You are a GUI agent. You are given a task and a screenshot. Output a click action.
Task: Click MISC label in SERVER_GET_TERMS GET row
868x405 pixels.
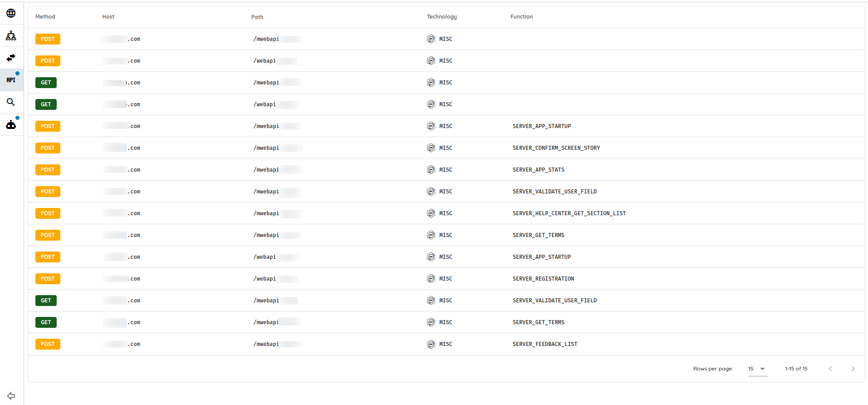click(x=445, y=322)
